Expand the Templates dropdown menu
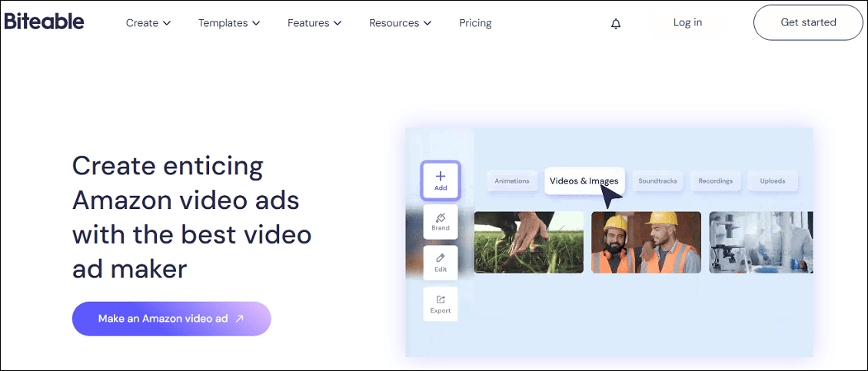 [x=229, y=23]
